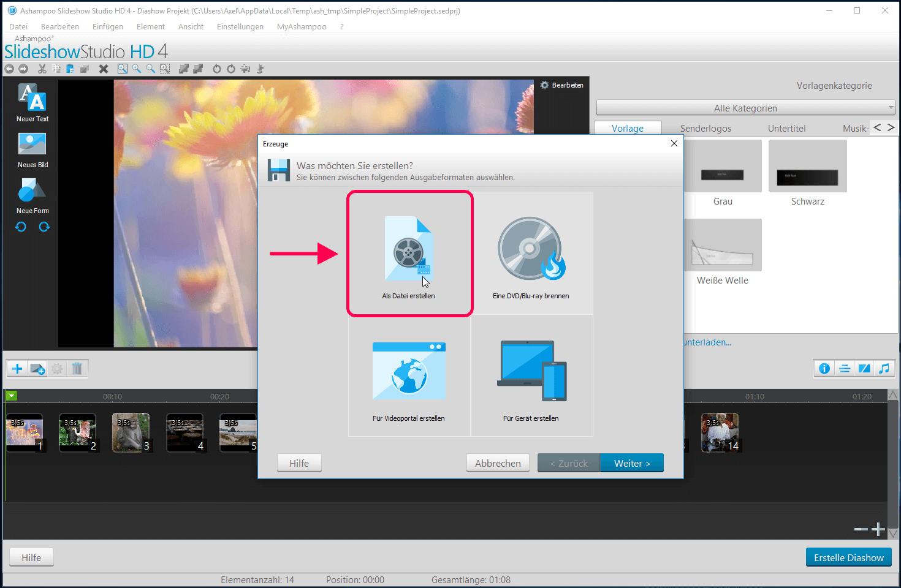
Task: Switch to the Senderlogos tab
Action: point(705,128)
